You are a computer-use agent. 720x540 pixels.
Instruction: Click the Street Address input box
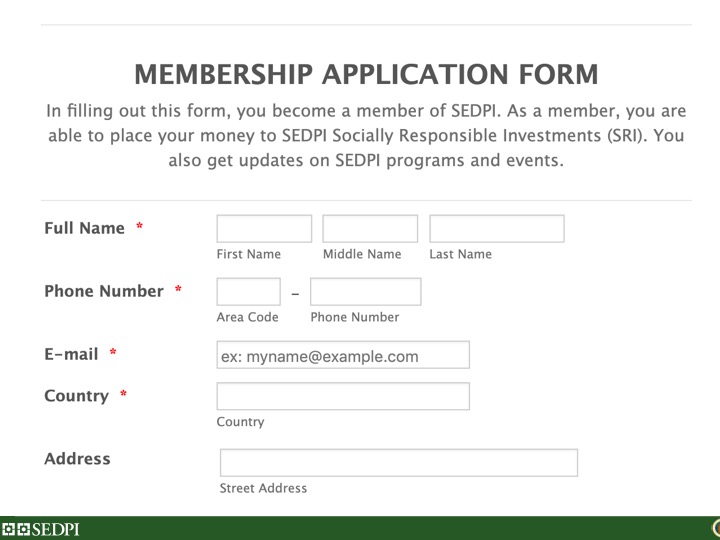(398, 463)
